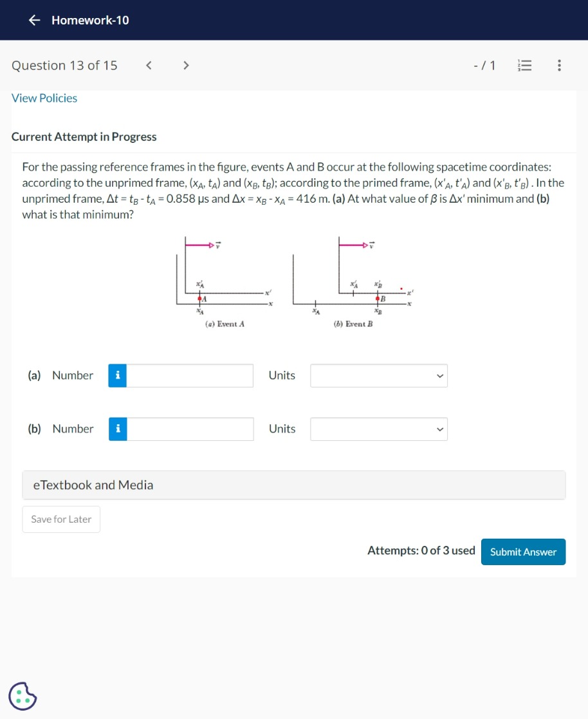Go to the next question with the right chevron

pos(186,65)
